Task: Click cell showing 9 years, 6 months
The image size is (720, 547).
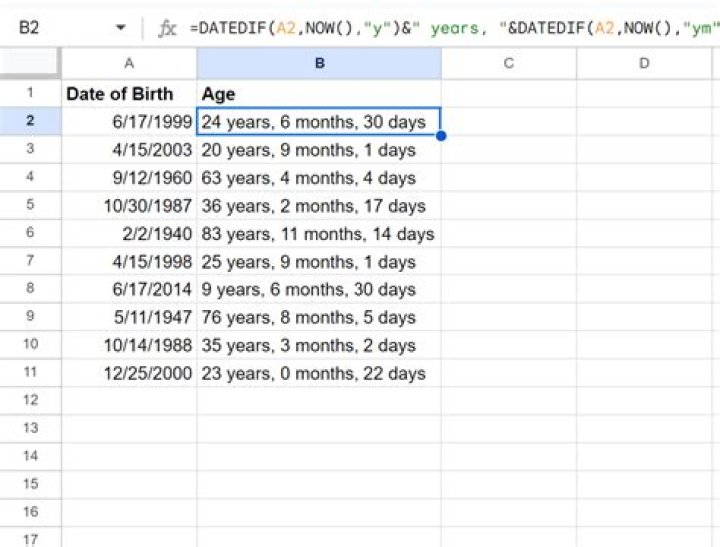Action: 319,290
